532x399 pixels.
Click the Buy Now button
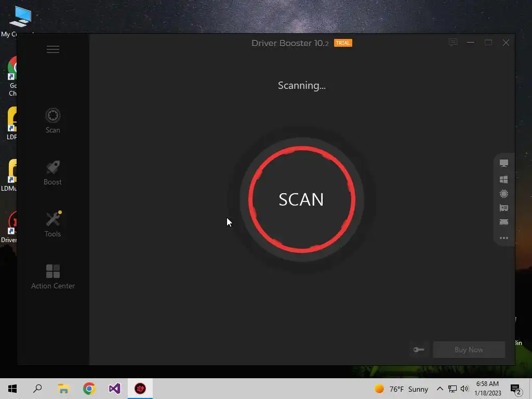pyautogui.click(x=469, y=350)
